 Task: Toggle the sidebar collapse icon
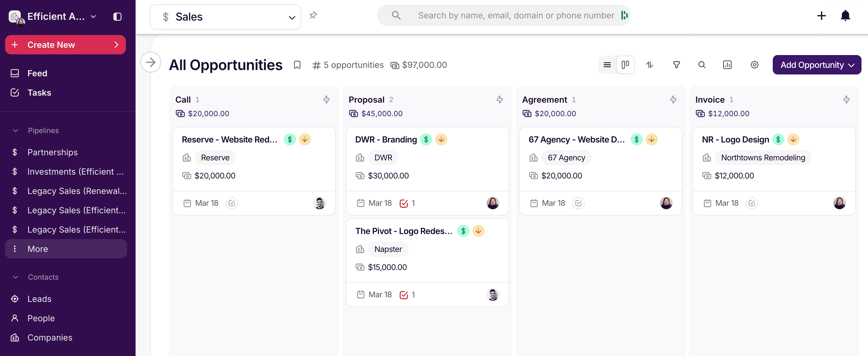(x=117, y=16)
